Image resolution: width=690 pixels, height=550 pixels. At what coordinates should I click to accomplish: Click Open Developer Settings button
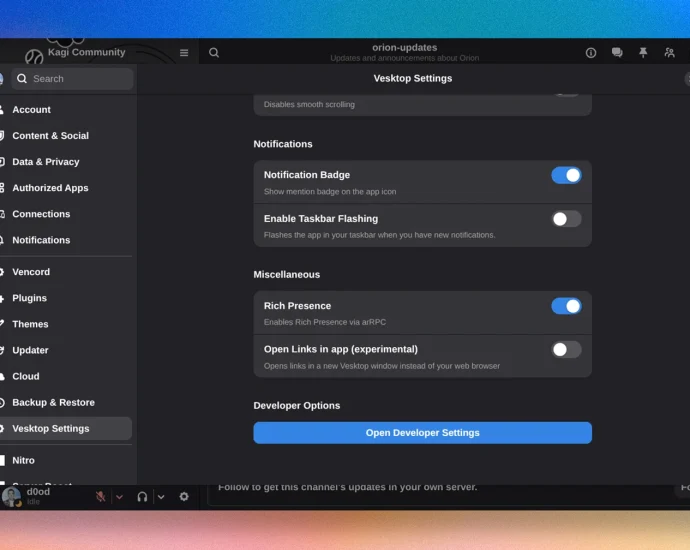tap(422, 433)
